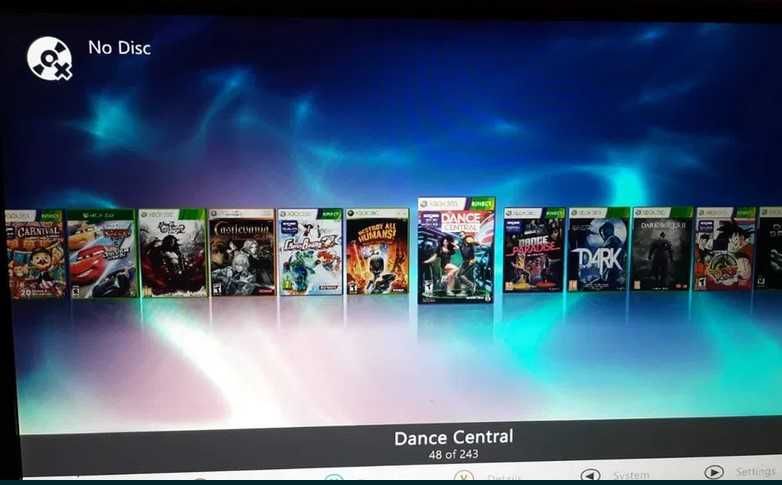Select the Castlevania game cover
The width and height of the screenshot is (782, 485).
point(242,252)
